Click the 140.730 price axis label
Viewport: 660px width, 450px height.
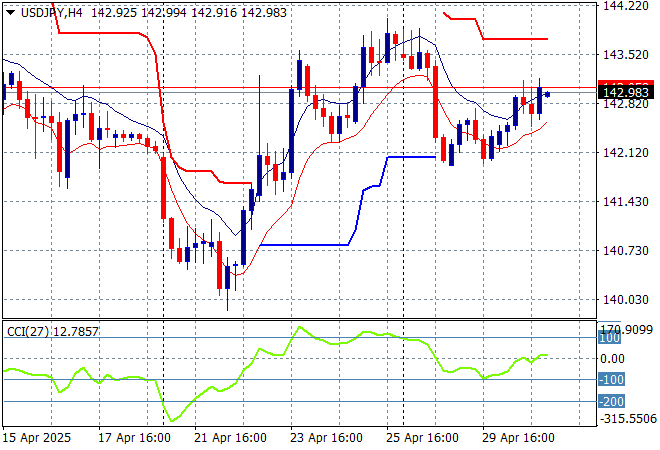tap(625, 251)
